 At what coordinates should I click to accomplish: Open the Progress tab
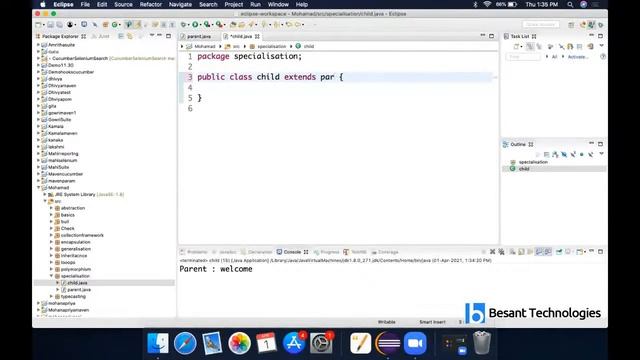326,252
